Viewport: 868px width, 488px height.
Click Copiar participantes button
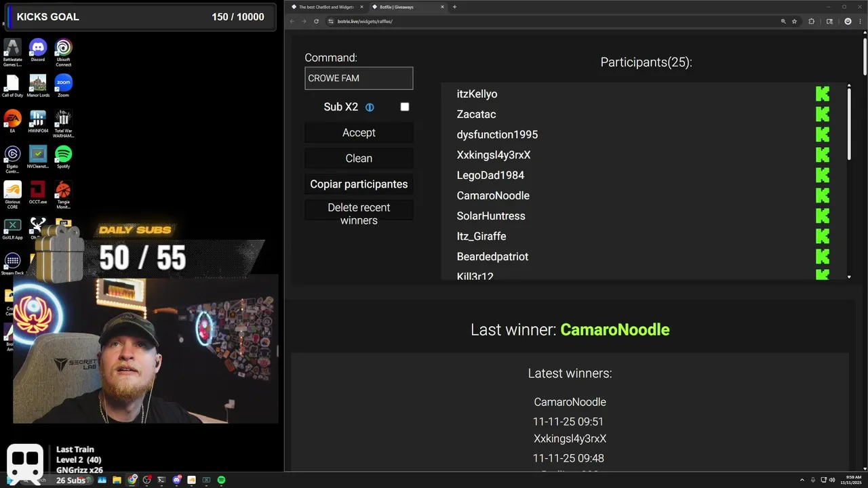359,184
